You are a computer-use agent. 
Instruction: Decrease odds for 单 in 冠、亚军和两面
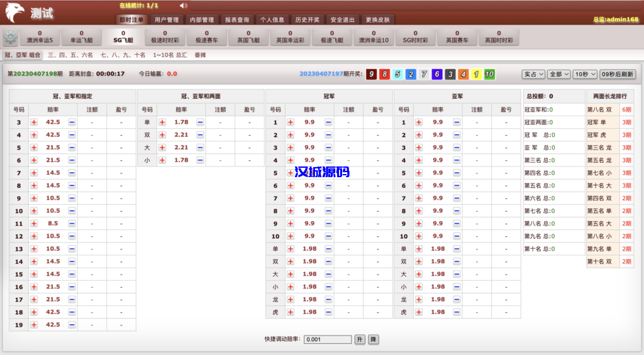[x=200, y=123]
